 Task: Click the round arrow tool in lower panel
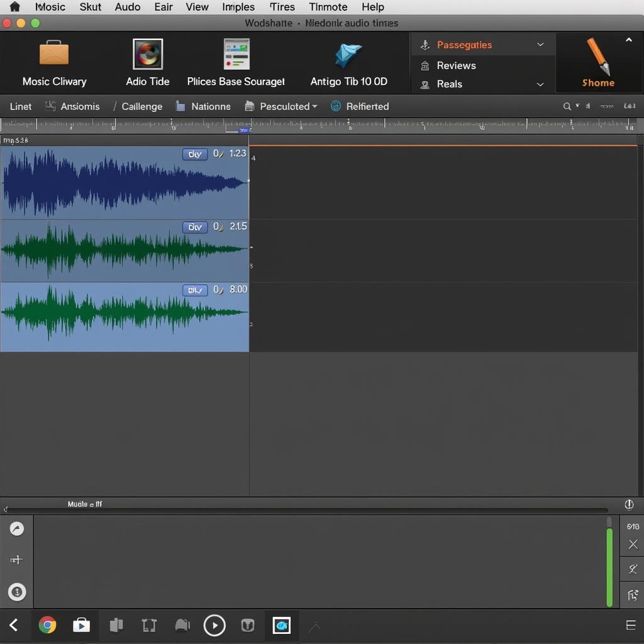coord(17,528)
